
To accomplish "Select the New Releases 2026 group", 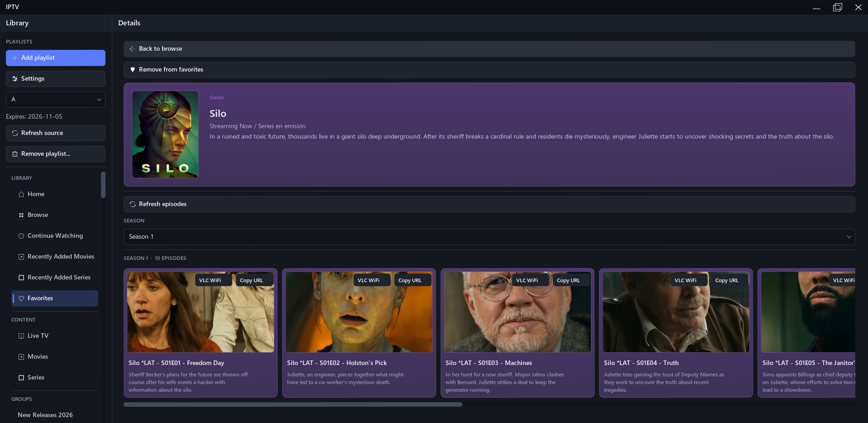I will click(x=55, y=415).
